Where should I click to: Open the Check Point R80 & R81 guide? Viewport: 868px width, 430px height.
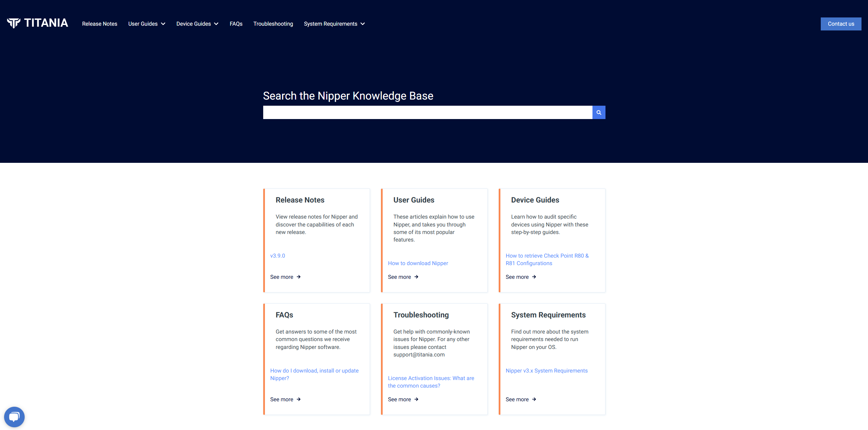coord(547,259)
